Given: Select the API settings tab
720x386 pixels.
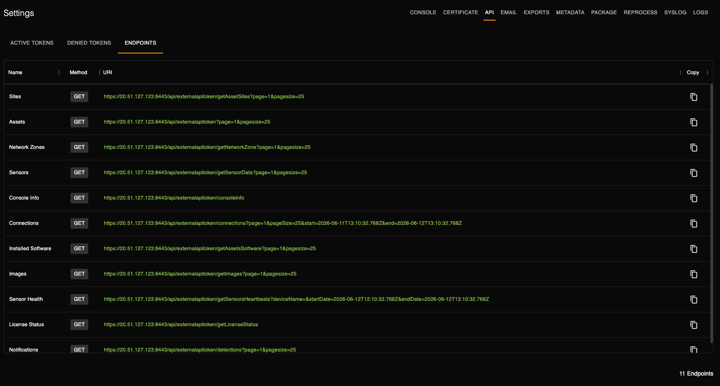Looking at the screenshot, I should tap(489, 12).
